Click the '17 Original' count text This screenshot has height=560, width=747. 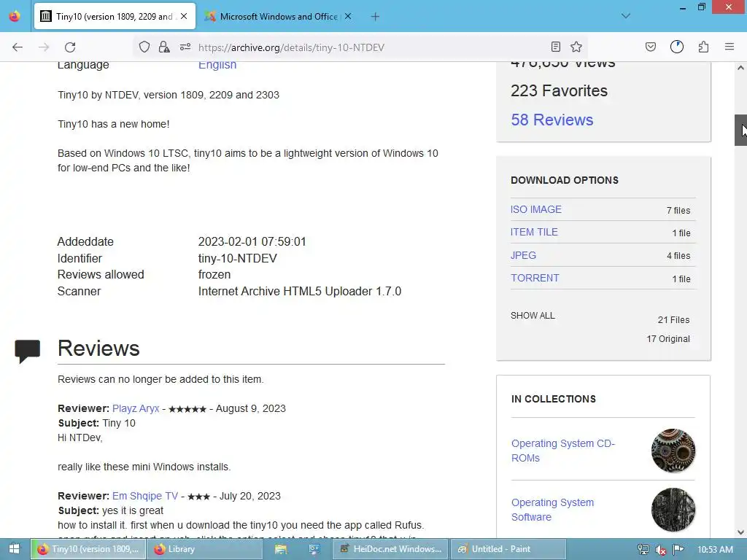tap(668, 339)
